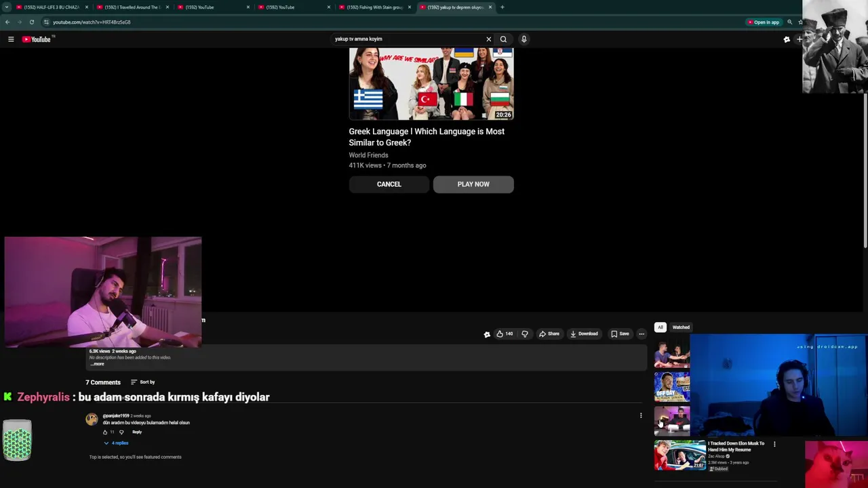Open 'I Tracked Down Elon Musk' video title
This screenshot has height=488, width=868.
(736, 447)
